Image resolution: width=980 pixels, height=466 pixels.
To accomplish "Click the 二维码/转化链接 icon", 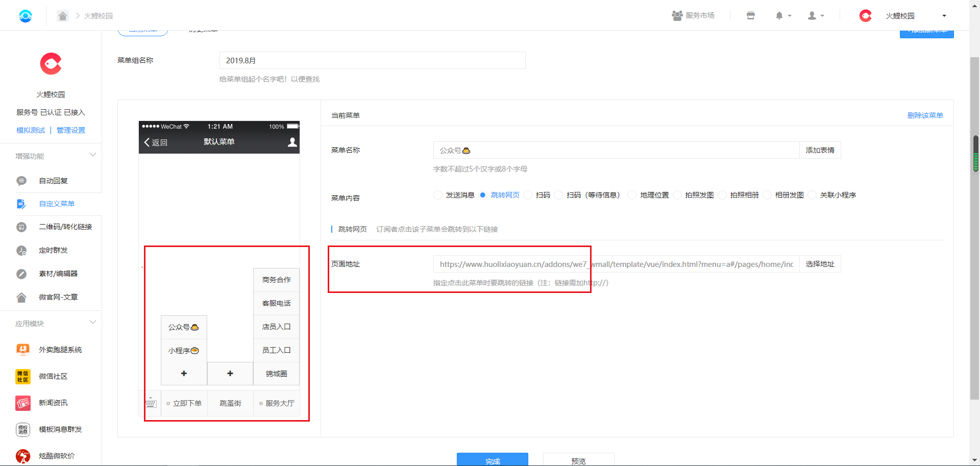I will [x=21, y=227].
